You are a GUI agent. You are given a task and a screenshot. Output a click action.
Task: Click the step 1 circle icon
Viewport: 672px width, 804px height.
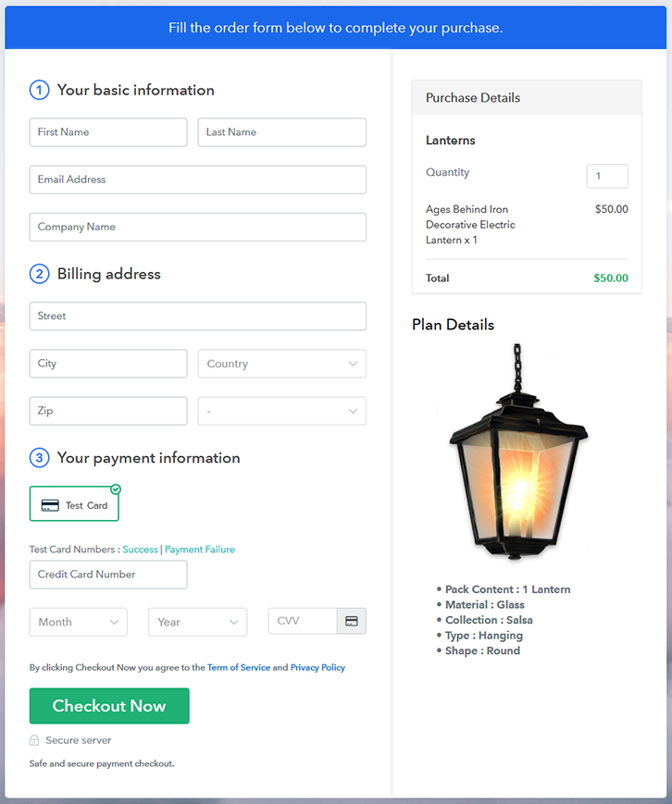tap(40, 91)
